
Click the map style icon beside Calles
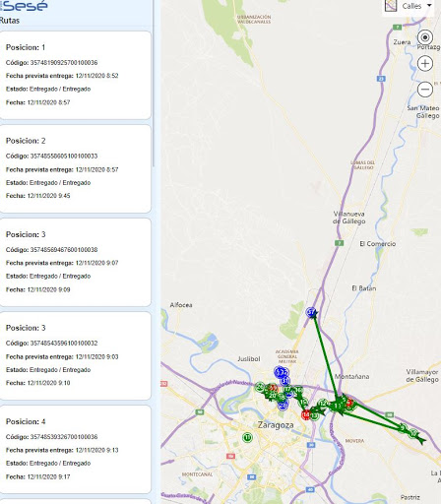[391, 6]
